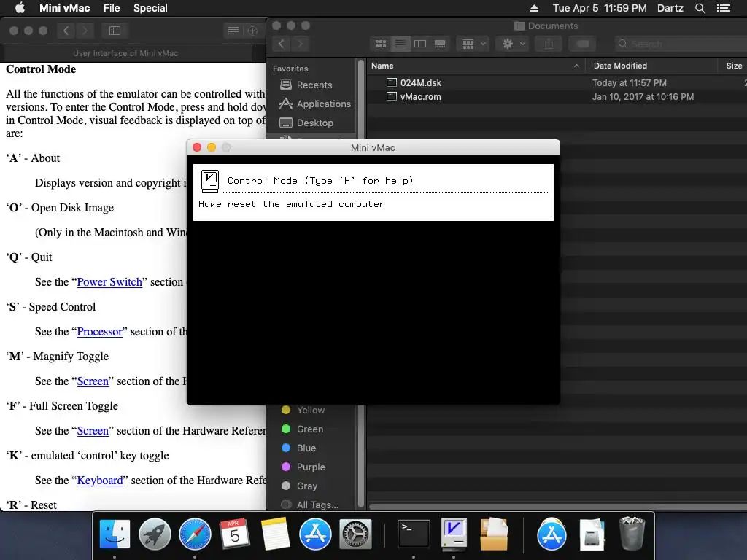Open System Preferences from the Dock
Viewport: 747px width, 560px height.
coord(355,534)
